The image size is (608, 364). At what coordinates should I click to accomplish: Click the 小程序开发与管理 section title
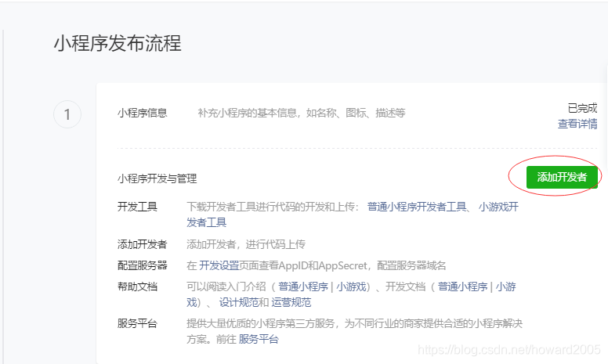click(x=157, y=179)
